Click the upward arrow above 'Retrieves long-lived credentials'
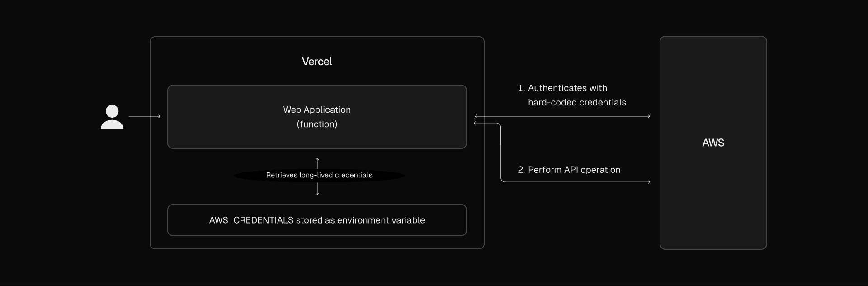868x286 pixels. [317, 163]
